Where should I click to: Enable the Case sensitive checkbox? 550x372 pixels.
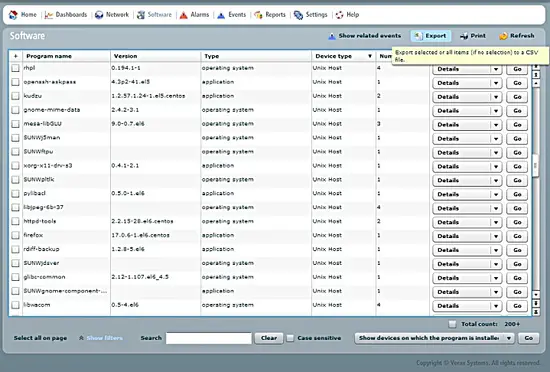[x=290, y=338]
